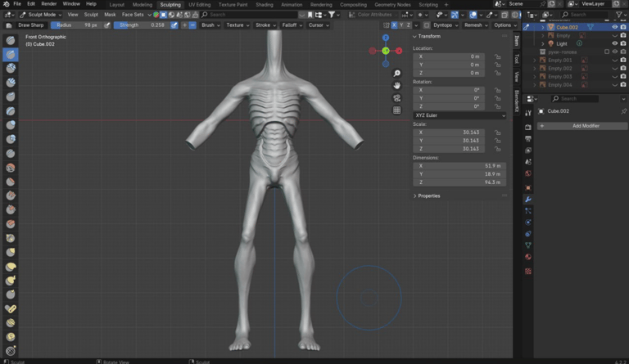Switch orthographic/perspective with the grid icon
The width and height of the screenshot is (629, 364).
tap(396, 110)
